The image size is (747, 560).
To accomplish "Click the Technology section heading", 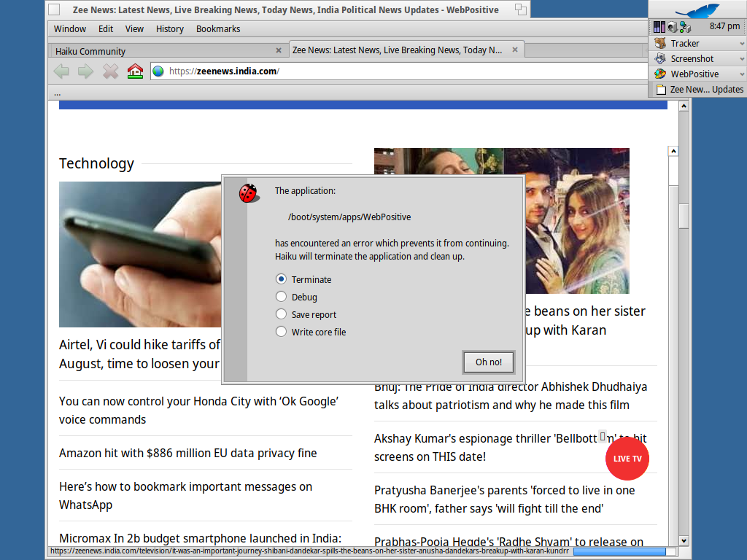I will click(x=97, y=163).
